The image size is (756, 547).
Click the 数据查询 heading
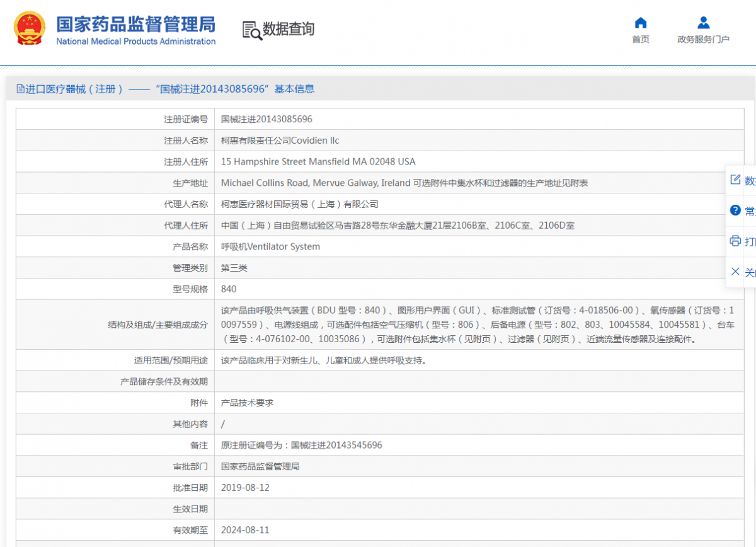pos(289,29)
